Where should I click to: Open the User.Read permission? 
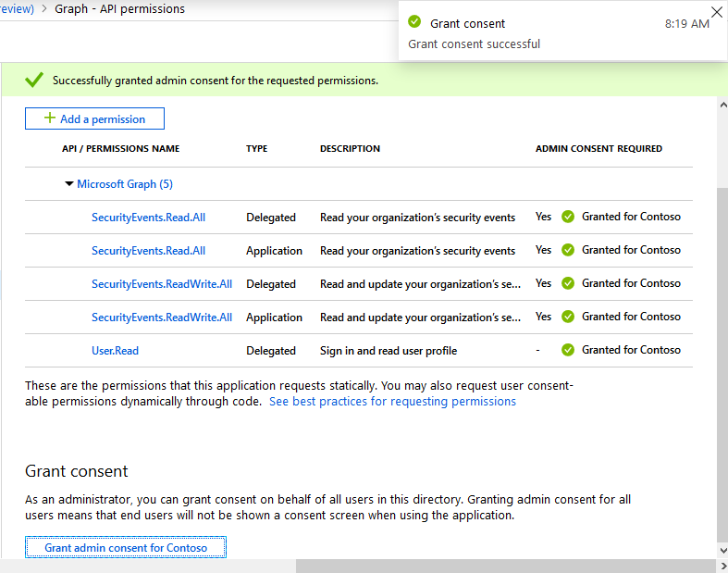115,351
